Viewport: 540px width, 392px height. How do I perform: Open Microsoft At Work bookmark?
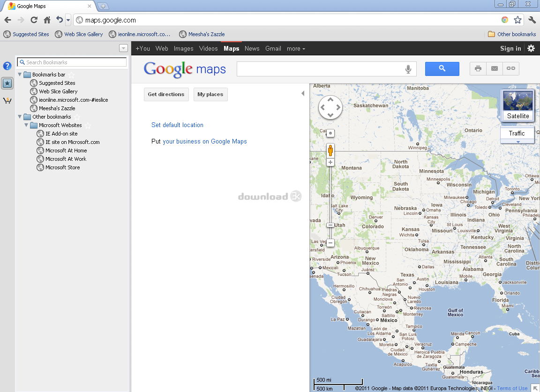66,159
